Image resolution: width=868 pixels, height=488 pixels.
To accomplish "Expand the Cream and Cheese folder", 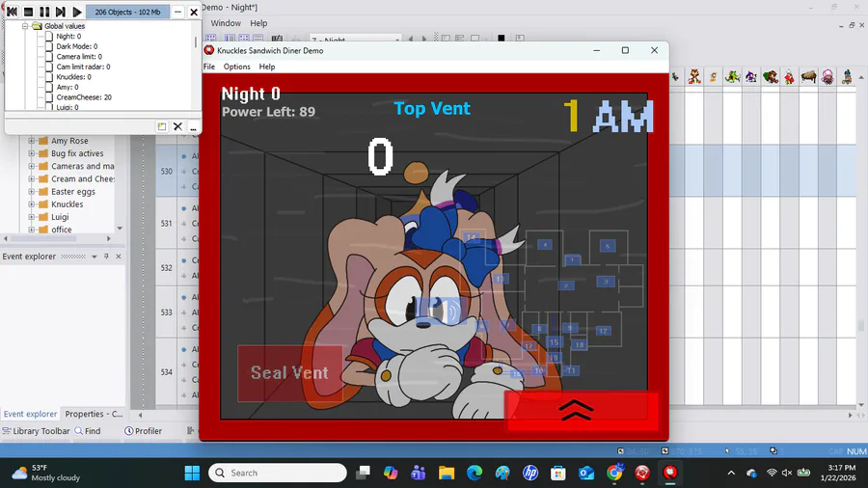I will coord(32,178).
